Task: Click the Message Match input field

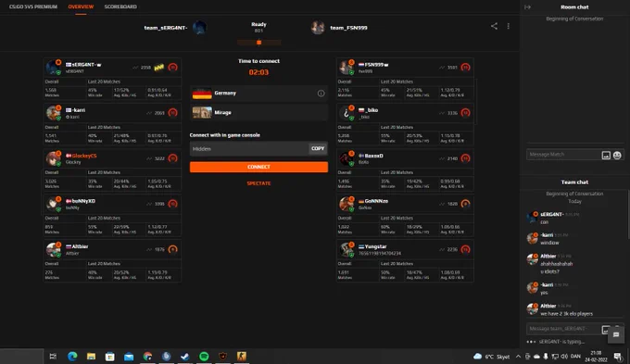Action: point(562,155)
